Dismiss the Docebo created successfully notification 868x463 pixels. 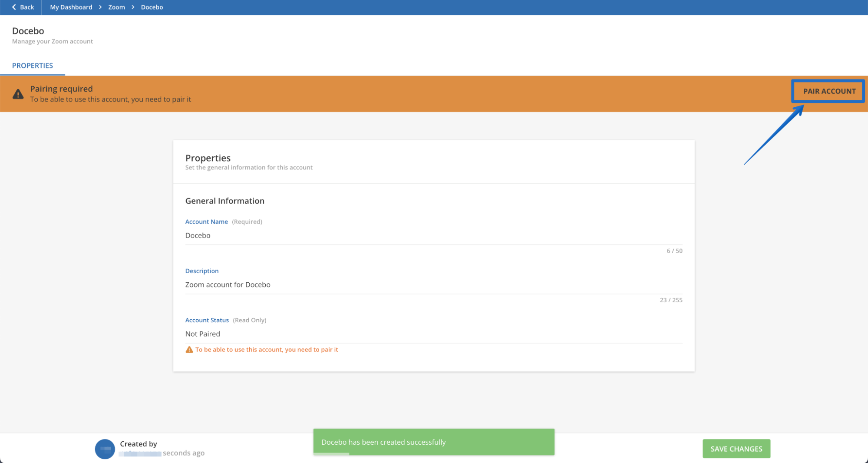click(434, 442)
